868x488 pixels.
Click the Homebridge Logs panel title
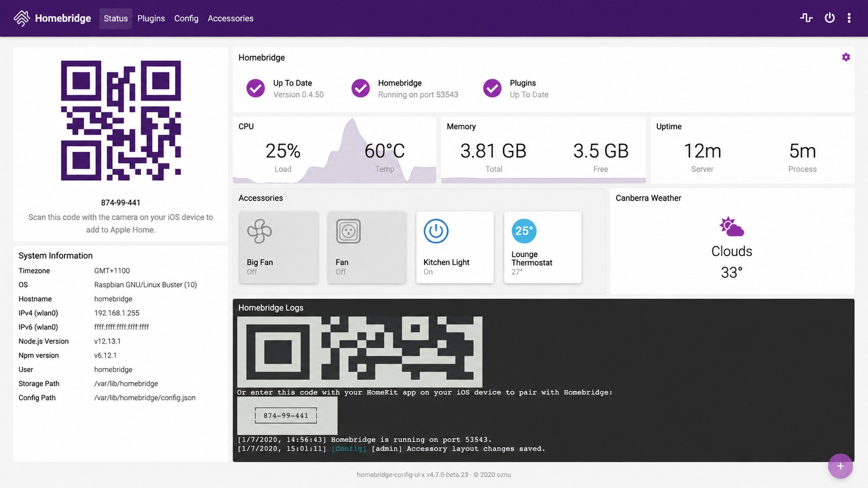pyautogui.click(x=271, y=308)
